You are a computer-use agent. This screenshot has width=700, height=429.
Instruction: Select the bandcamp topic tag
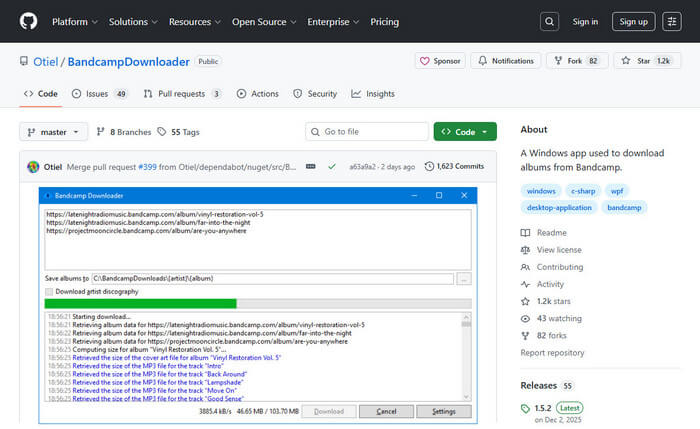click(x=624, y=208)
